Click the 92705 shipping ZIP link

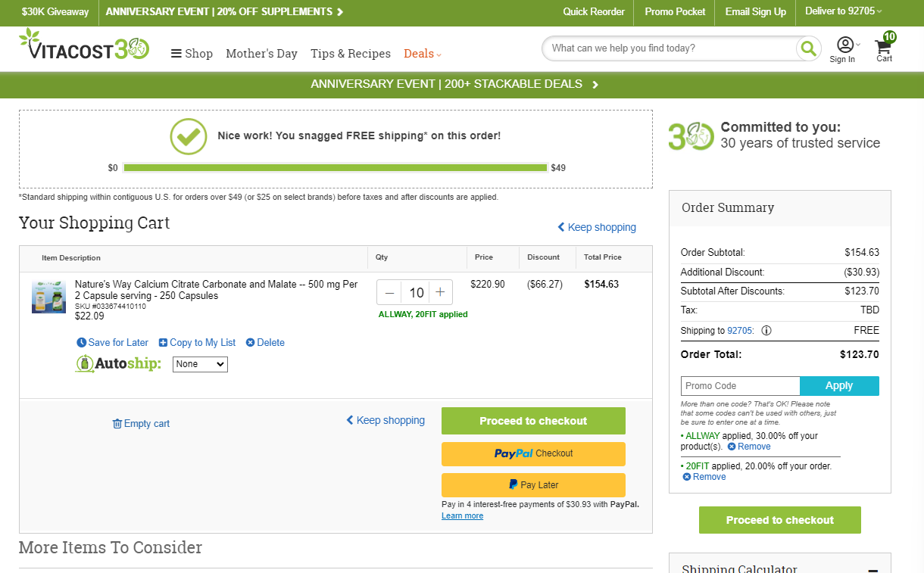pos(741,331)
